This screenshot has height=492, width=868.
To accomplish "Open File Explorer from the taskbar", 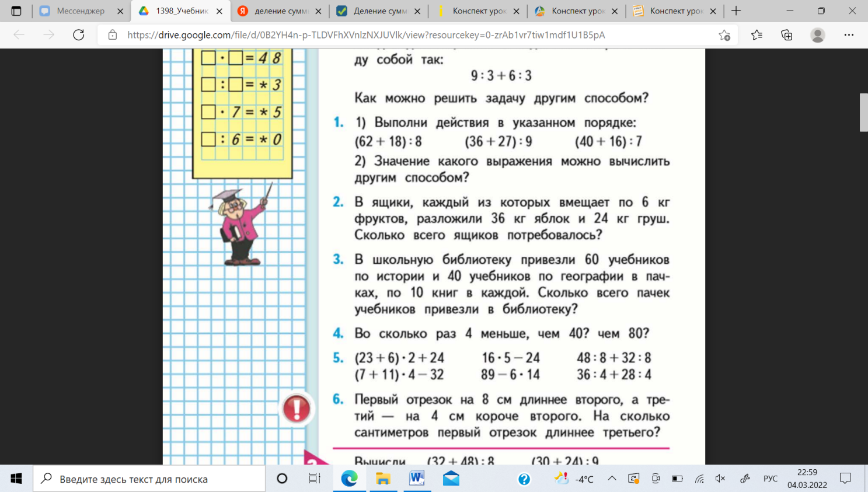I will point(383,479).
